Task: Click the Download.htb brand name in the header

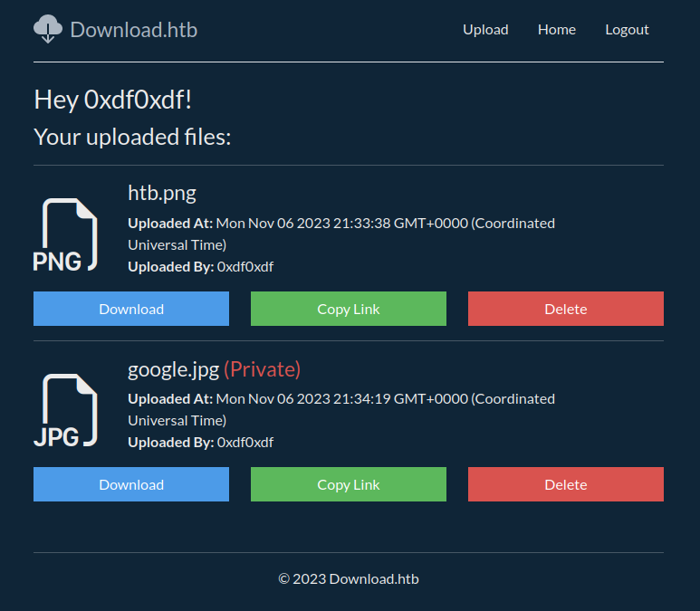Action: (133, 29)
